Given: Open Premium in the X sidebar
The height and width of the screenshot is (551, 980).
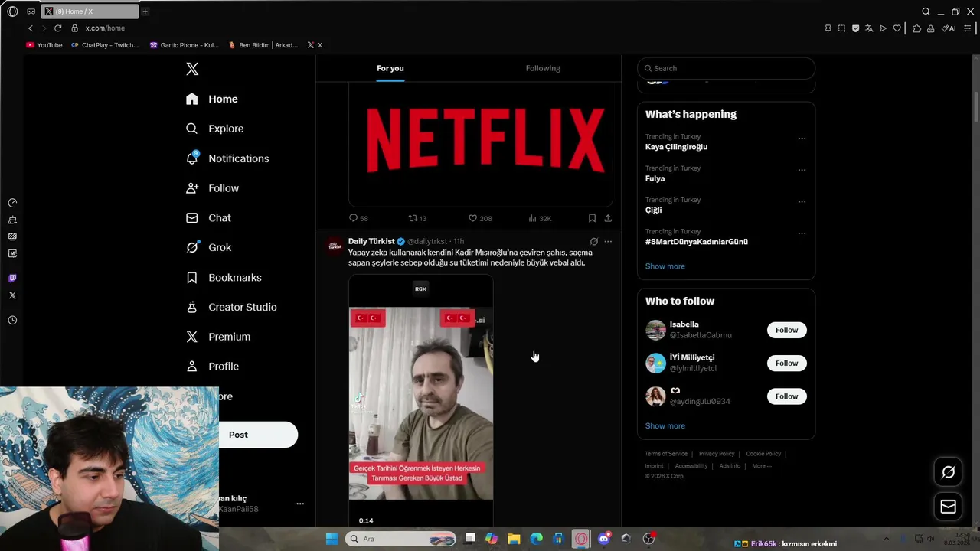Looking at the screenshot, I should pos(218,337).
